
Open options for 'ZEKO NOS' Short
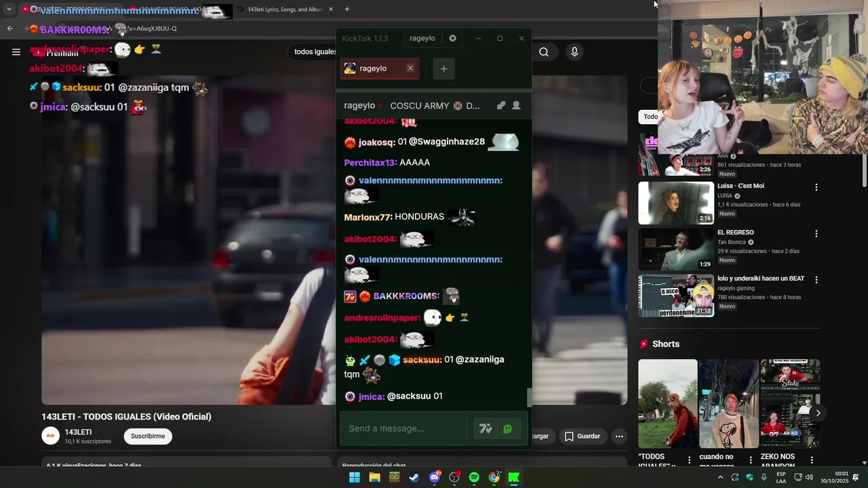(x=812, y=460)
